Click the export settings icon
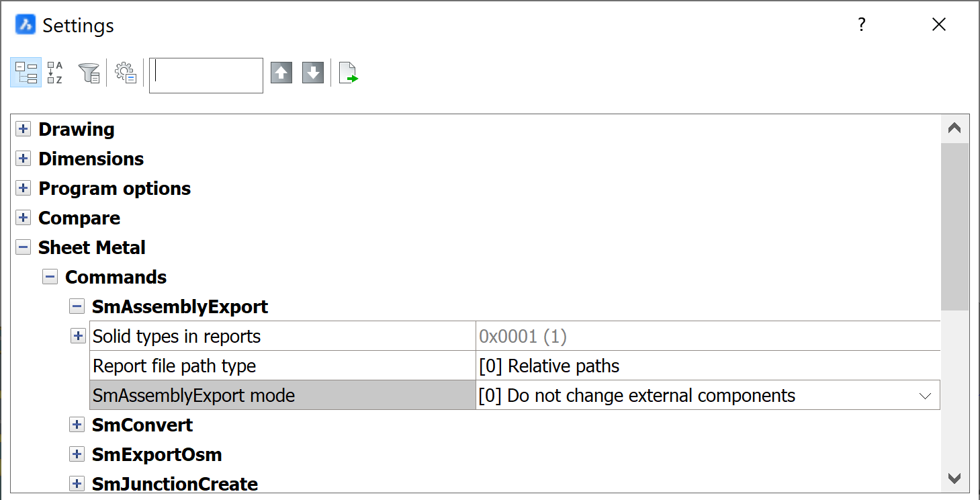This screenshot has height=500, width=980. pos(349,73)
